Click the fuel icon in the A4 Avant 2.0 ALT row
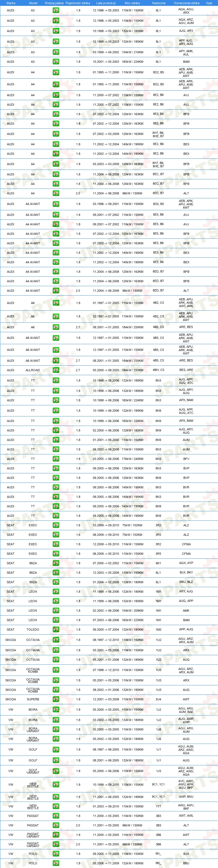Image resolution: width=218 pixels, height=868 pixels. (x=56, y=290)
